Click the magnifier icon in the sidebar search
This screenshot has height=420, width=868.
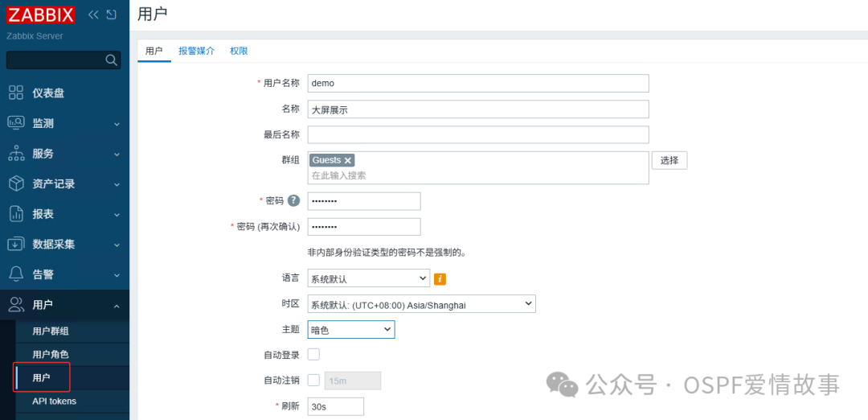click(111, 60)
